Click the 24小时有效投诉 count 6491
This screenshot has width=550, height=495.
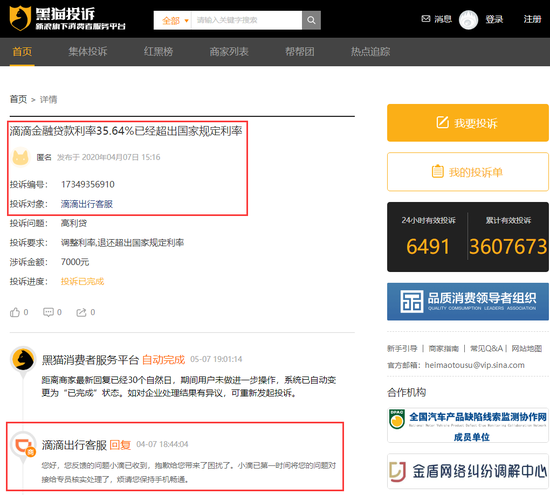(x=428, y=246)
